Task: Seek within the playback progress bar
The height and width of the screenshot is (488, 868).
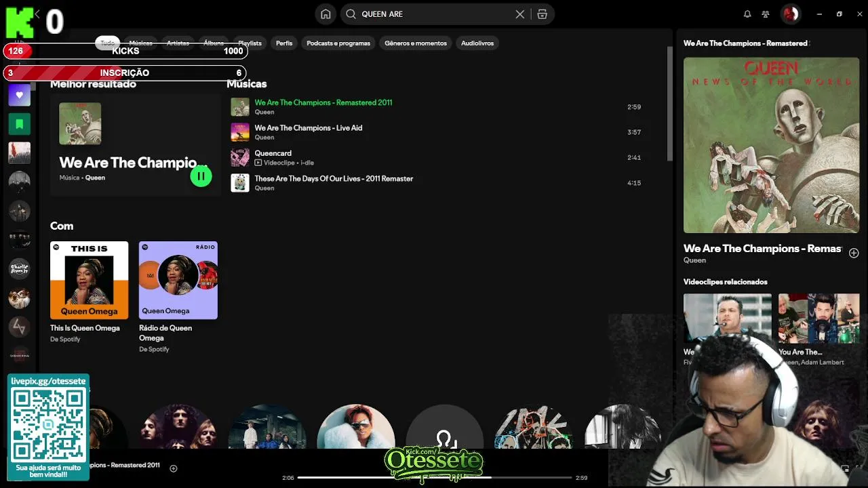Action: coord(434,478)
